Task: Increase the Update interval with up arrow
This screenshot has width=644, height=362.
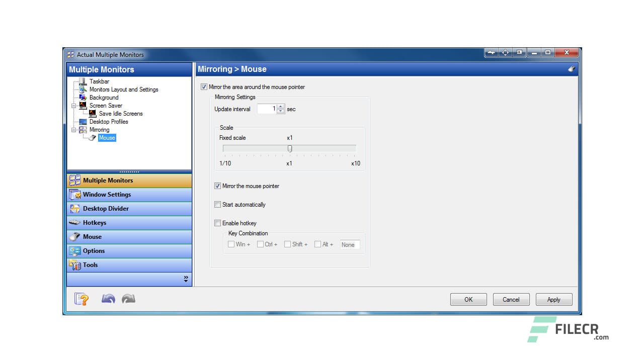Action: coord(280,107)
